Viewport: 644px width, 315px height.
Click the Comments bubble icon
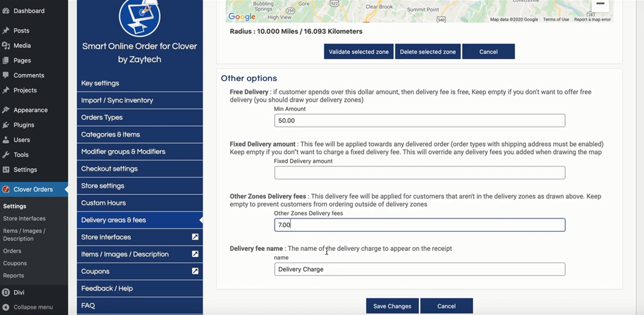pyautogui.click(x=5, y=75)
